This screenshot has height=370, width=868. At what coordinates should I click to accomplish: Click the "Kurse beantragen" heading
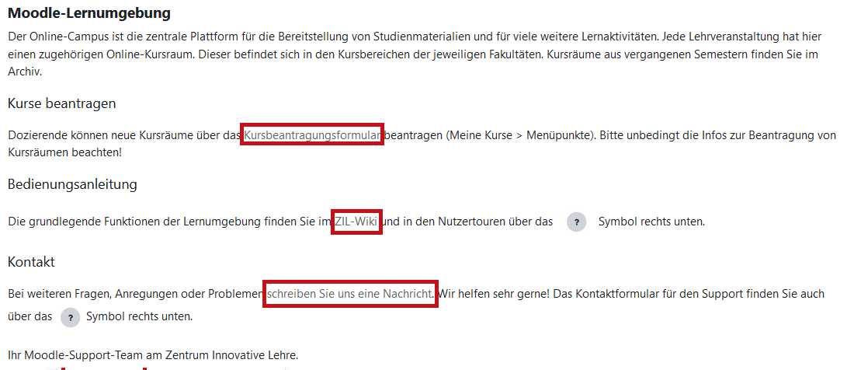coord(62,103)
